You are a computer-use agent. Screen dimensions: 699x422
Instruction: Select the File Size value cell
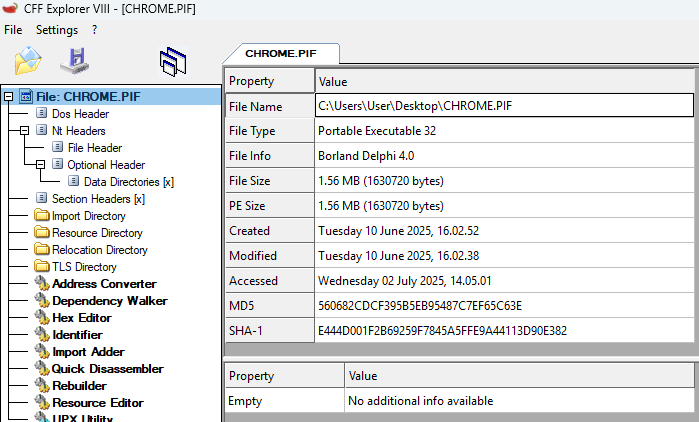click(504, 181)
